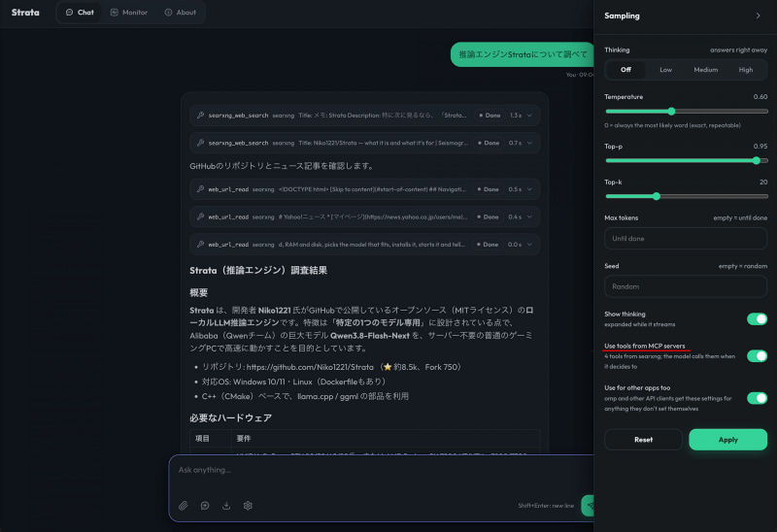Screen dimensions: 777x532
Task: Click the wrench icon on the 1.3 s searxng_web_search row
Action: click(x=200, y=115)
